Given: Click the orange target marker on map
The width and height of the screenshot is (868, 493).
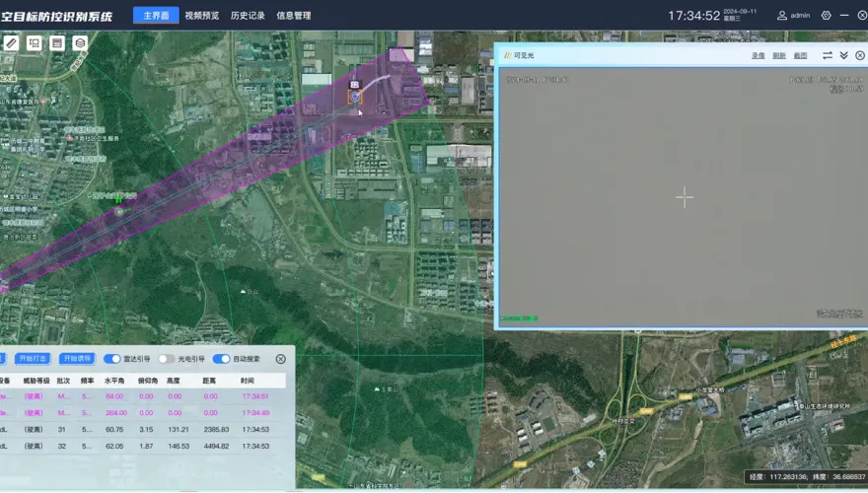Looking at the screenshot, I should (355, 98).
